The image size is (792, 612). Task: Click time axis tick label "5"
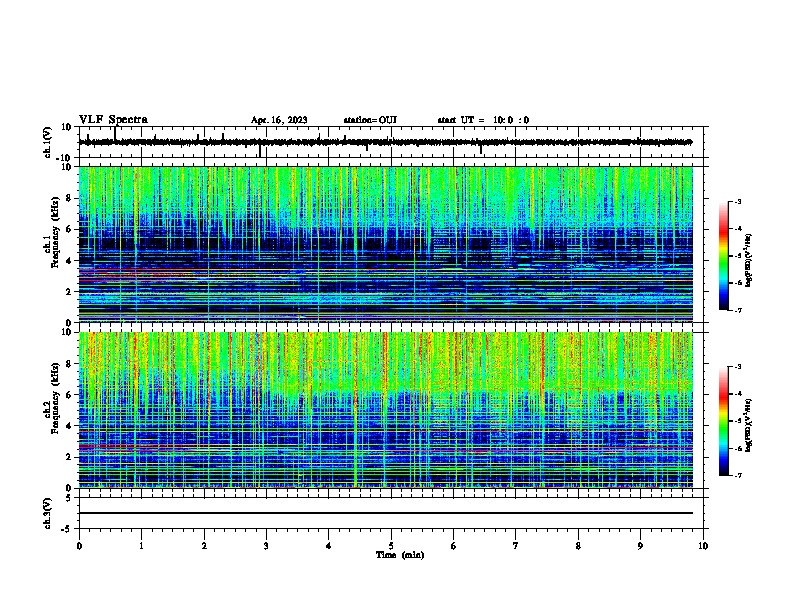click(391, 546)
